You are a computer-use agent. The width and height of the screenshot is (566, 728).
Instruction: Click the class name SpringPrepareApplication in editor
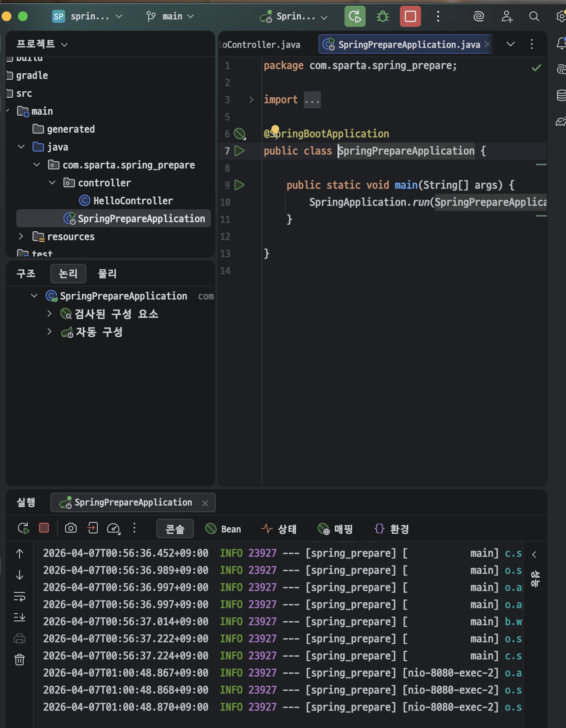click(x=406, y=151)
